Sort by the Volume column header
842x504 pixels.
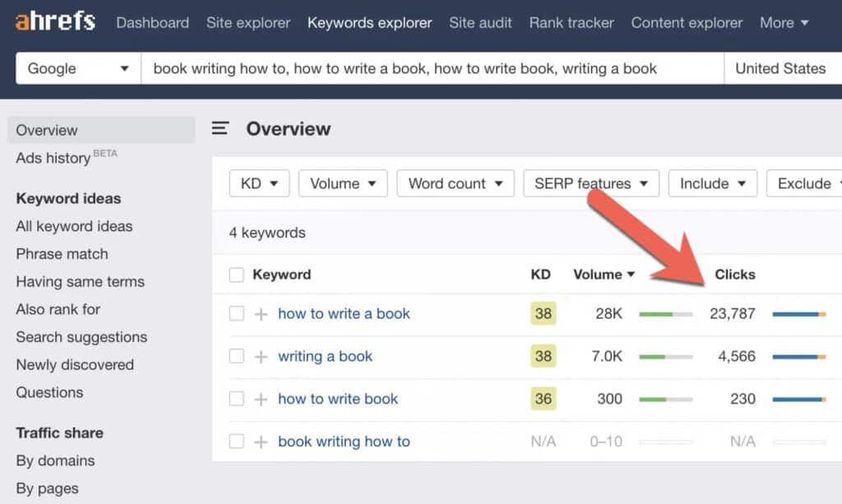coord(604,275)
